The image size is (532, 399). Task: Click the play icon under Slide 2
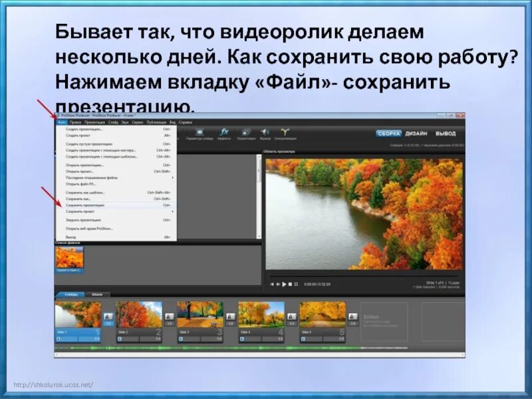(x=120, y=338)
